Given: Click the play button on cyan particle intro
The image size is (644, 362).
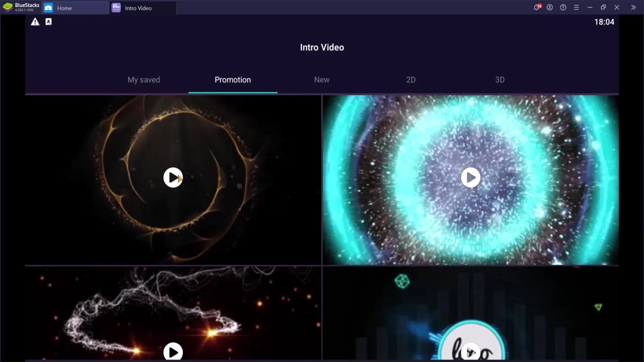Looking at the screenshot, I should (470, 177).
